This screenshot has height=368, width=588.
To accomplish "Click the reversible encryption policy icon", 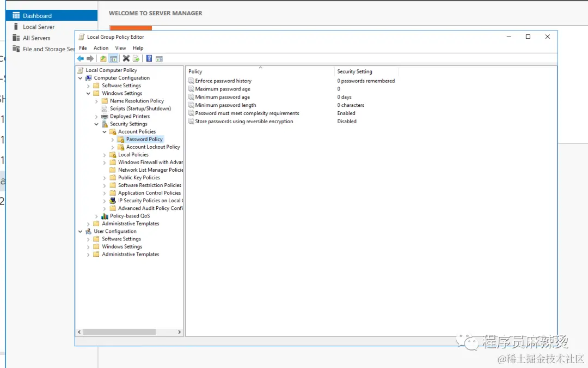I will pyautogui.click(x=191, y=121).
